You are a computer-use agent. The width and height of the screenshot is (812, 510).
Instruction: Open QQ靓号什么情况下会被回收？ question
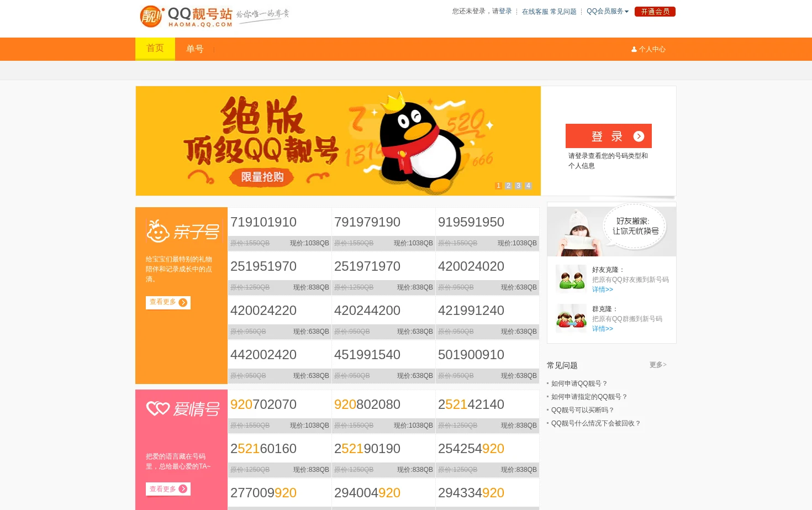(x=596, y=423)
